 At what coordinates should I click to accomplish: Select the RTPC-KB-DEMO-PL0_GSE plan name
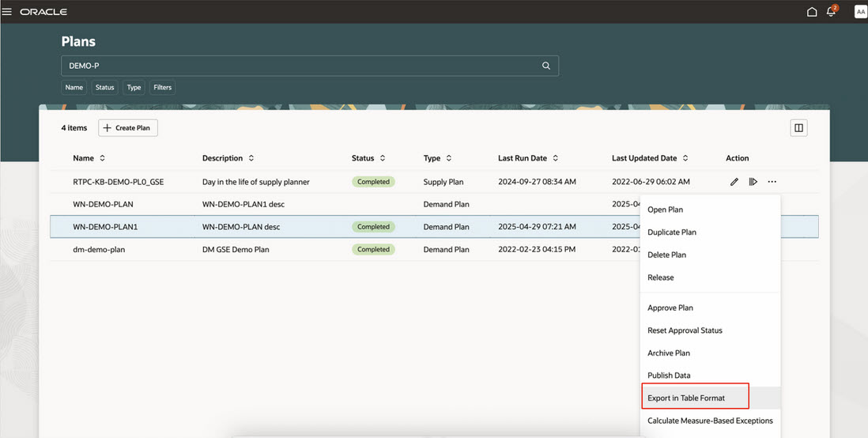[119, 182]
